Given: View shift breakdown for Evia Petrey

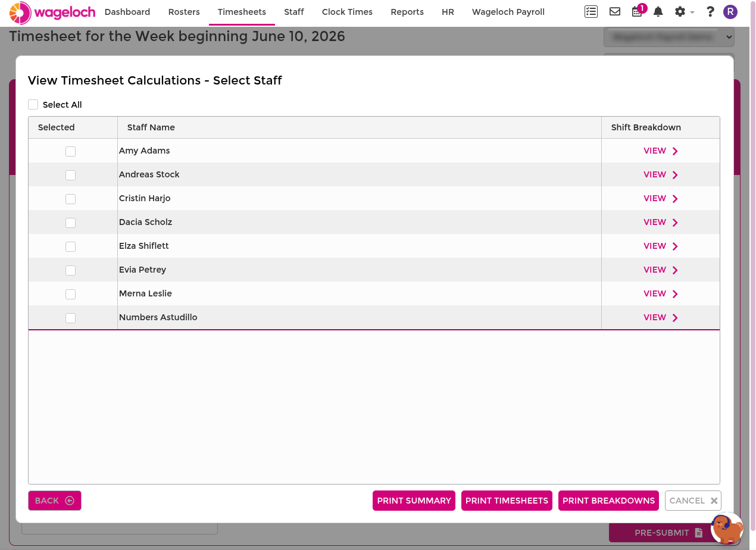Looking at the screenshot, I should pyautogui.click(x=661, y=270).
